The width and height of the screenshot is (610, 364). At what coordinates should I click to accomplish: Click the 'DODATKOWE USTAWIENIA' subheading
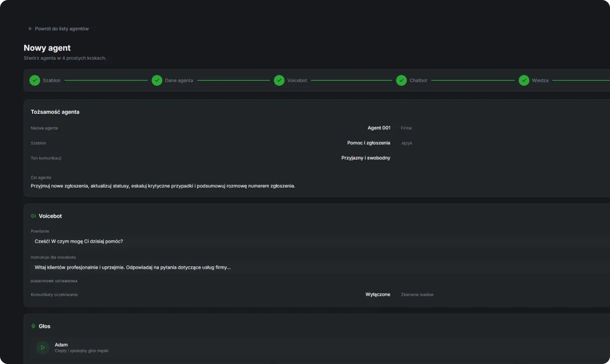click(54, 281)
